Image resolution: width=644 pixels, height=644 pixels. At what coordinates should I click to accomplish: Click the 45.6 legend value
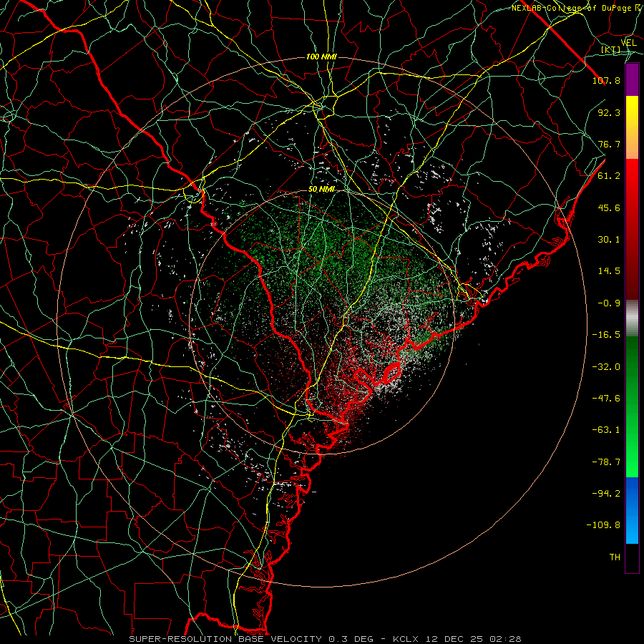click(x=609, y=208)
